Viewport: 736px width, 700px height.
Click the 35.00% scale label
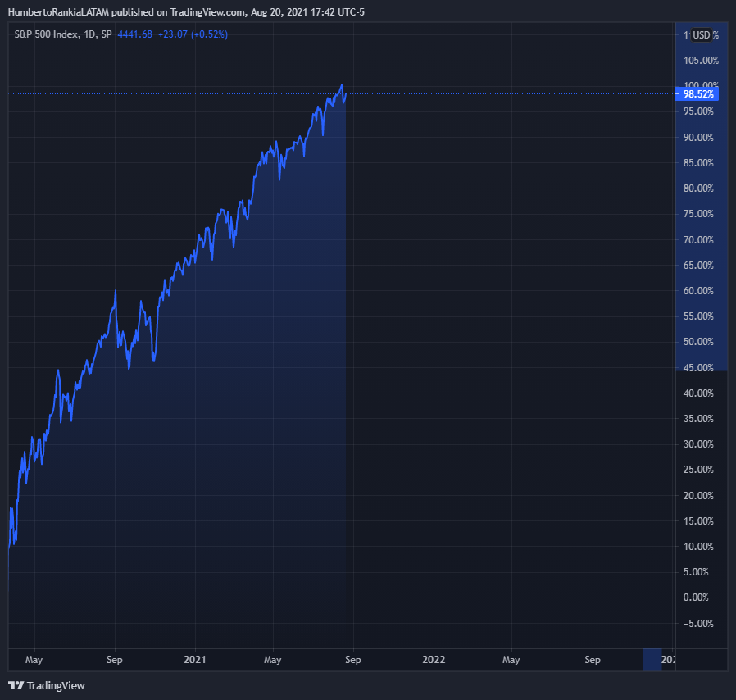698,418
